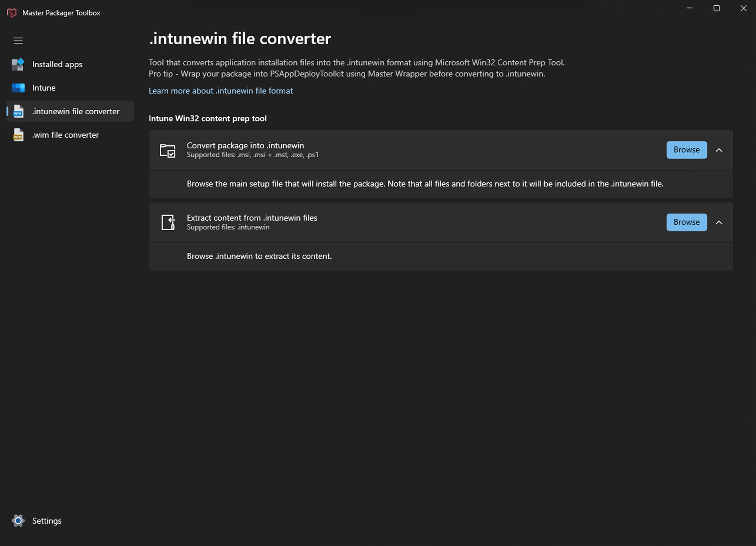Switch to the Intune page
This screenshot has height=546, width=756.
coord(44,88)
